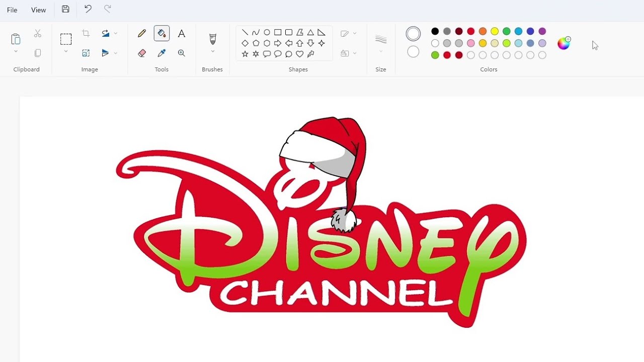Pick the orange color swatch
The height and width of the screenshot is (362, 644).
click(x=483, y=31)
